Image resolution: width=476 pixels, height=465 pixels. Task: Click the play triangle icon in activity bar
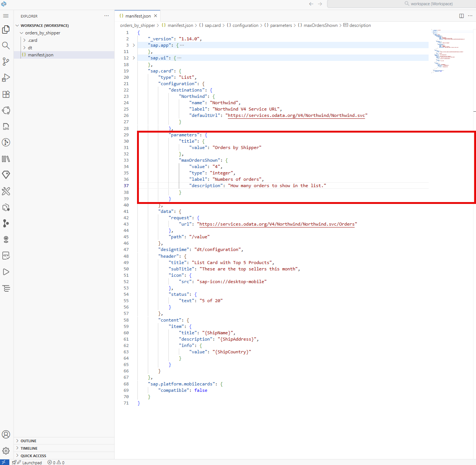click(x=6, y=272)
